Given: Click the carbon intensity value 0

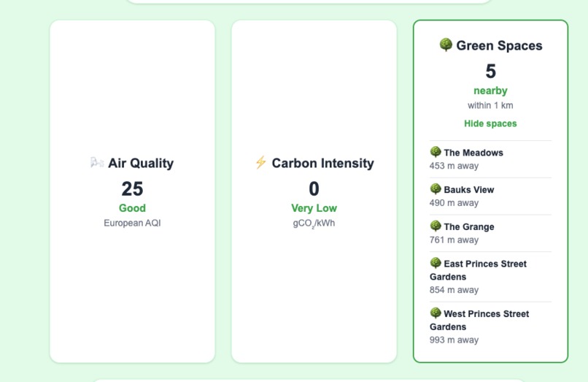Looking at the screenshot, I should (314, 188).
